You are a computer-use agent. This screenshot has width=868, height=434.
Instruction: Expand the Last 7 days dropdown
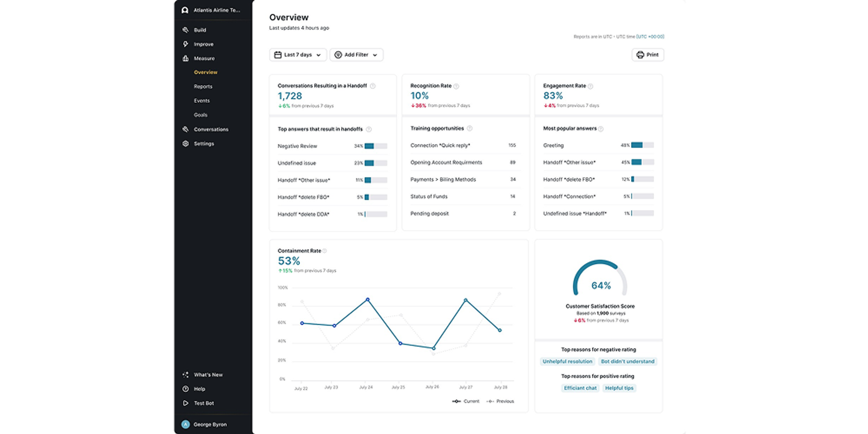tap(298, 55)
